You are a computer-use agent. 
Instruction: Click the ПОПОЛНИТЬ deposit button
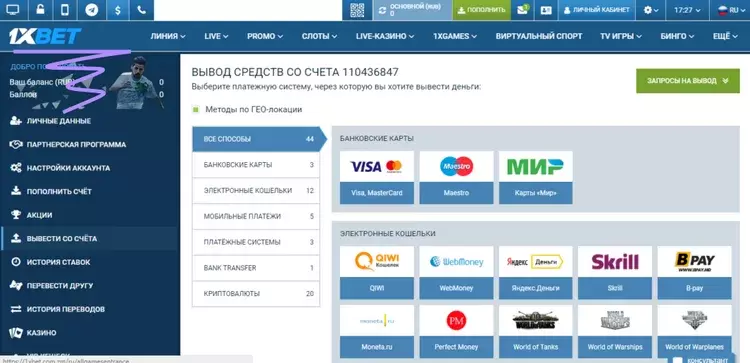click(481, 10)
